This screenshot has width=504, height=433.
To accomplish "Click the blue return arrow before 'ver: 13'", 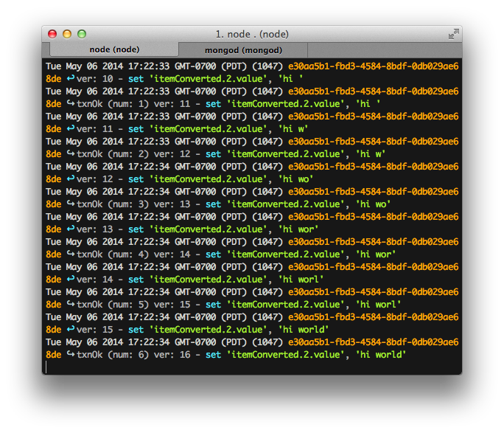I will pyautogui.click(x=70, y=229).
